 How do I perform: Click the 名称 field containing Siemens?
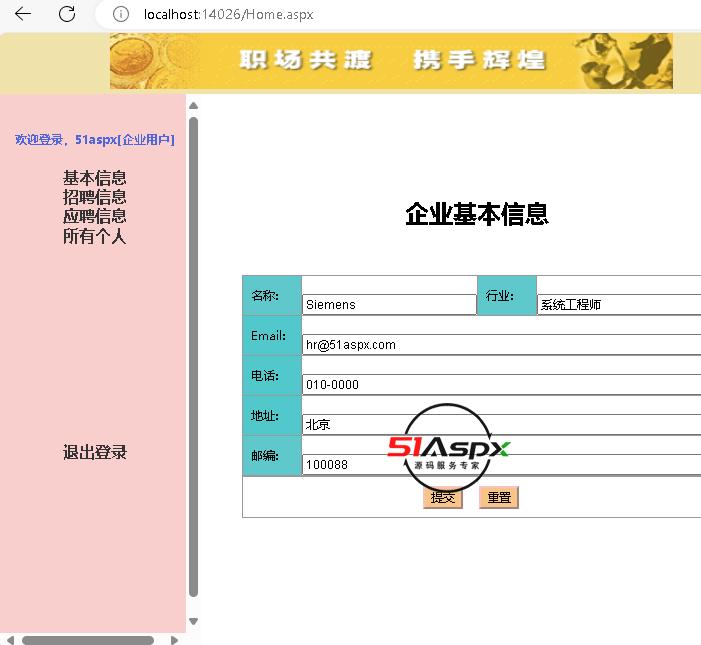coord(389,304)
